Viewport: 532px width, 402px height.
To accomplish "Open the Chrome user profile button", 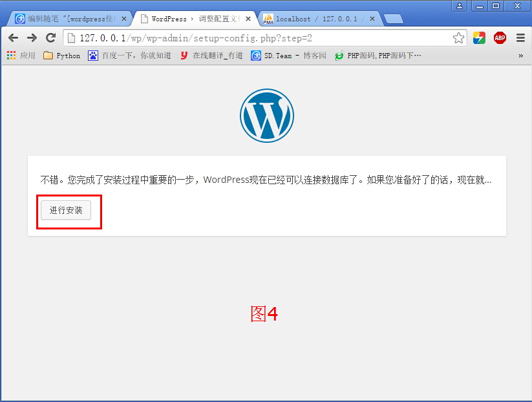I will (x=460, y=6).
